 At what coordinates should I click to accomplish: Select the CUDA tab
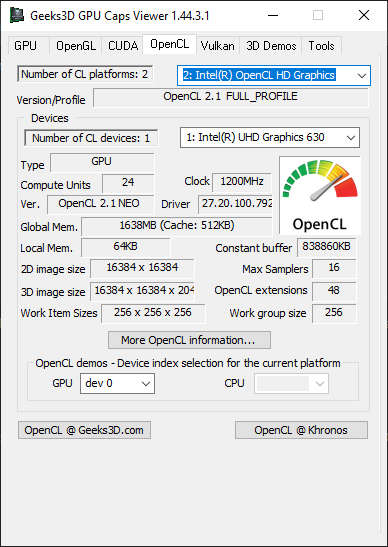[123, 46]
